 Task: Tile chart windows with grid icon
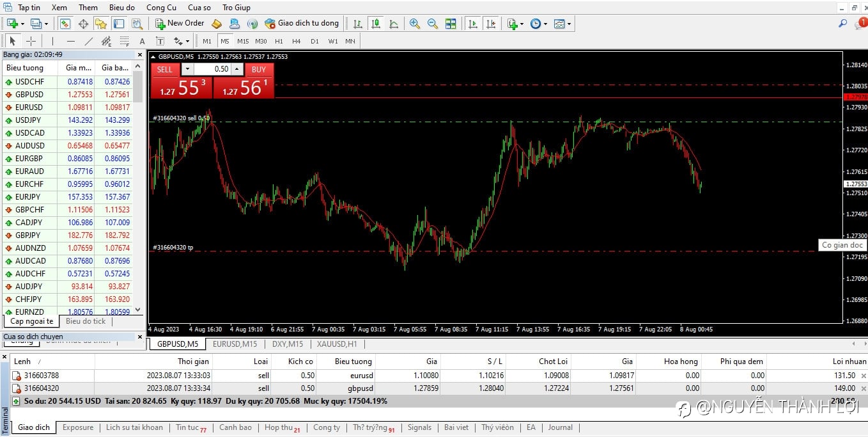tap(451, 24)
